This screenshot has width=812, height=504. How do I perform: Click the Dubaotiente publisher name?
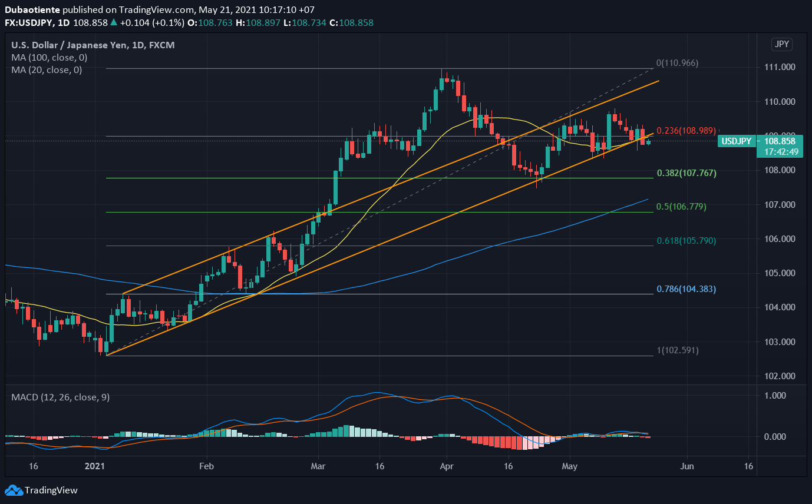(x=32, y=10)
